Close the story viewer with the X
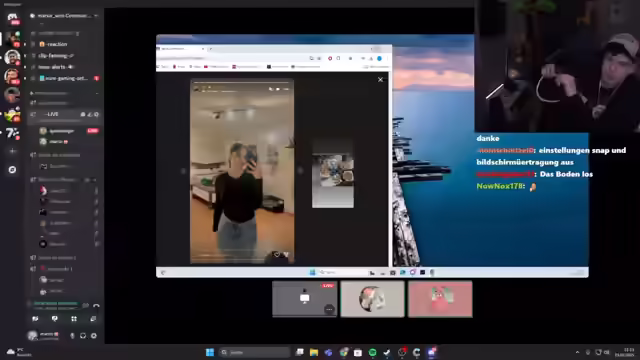The height and width of the screenshot is (360, 640). coord(380,80)
